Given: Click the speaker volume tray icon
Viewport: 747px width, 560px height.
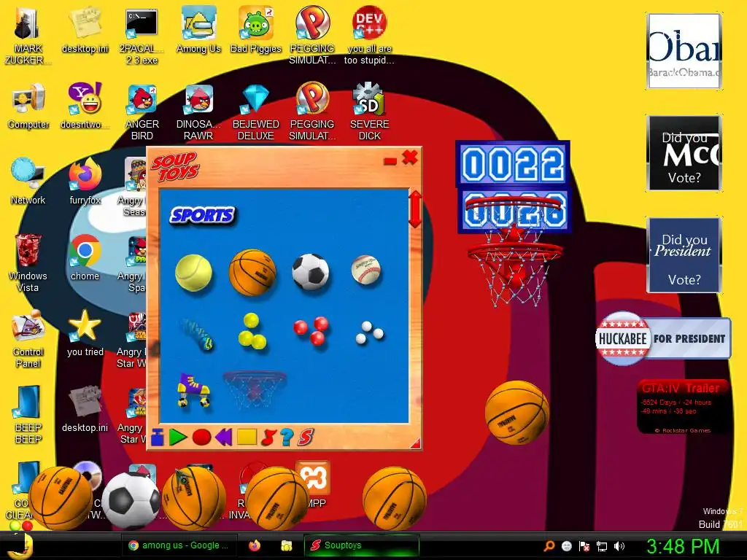Looking at the screenshot, I should [619, 546].
